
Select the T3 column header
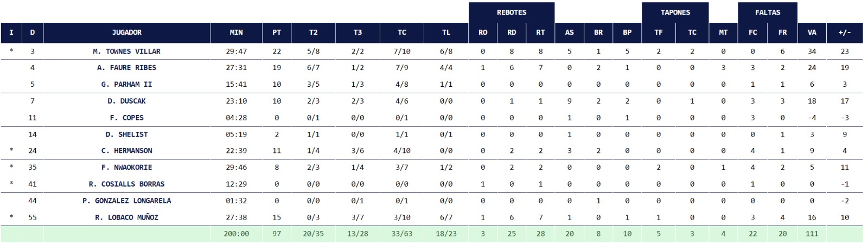click(x=358, y=33)
